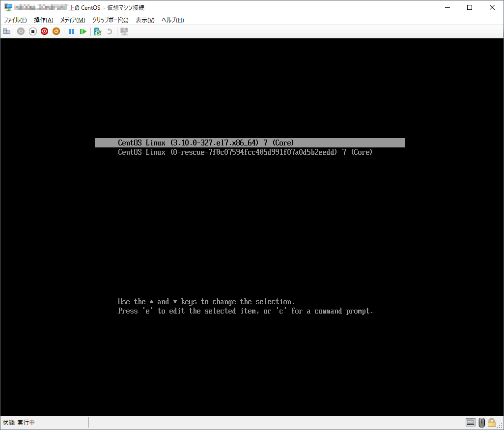Reset the VM using the green icon
The width and height of the screenshot is (504, 430).
pyautogui.click(x=83, y=31)
